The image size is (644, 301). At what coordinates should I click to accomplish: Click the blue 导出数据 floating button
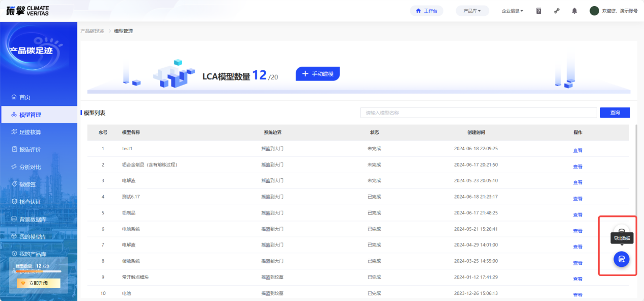[621, 259]
